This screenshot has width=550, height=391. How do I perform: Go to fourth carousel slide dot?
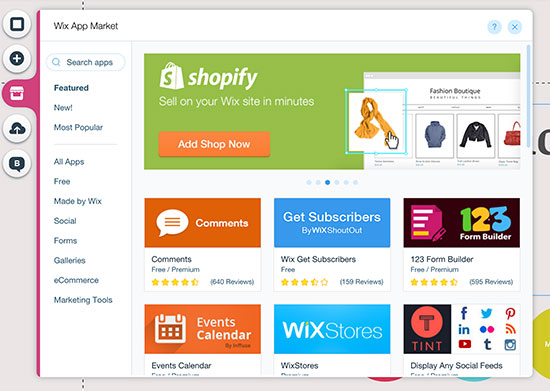point(337,182)
